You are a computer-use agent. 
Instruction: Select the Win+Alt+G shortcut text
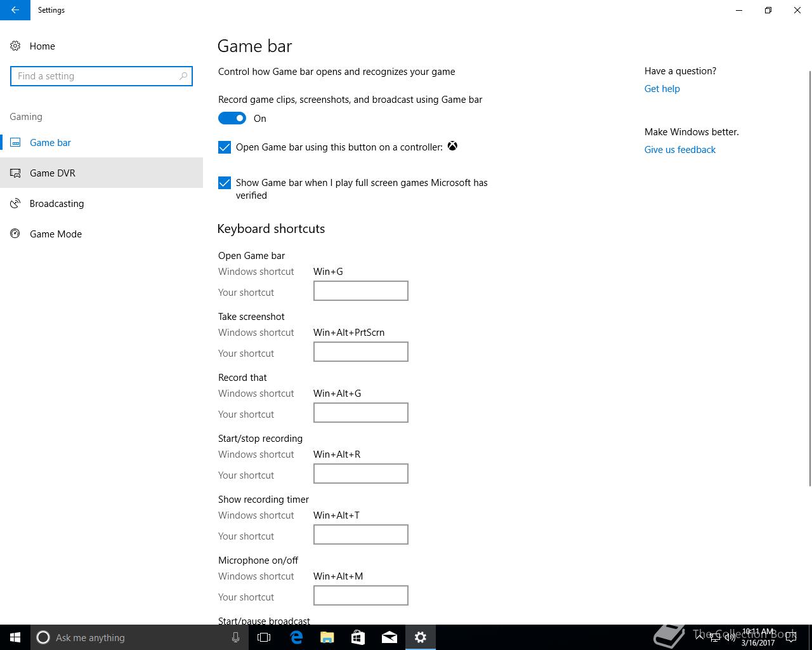[337, 394]
